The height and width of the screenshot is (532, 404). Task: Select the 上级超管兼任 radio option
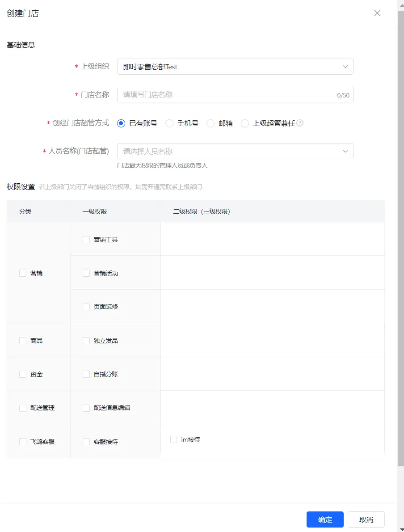[x=244, y=123]
